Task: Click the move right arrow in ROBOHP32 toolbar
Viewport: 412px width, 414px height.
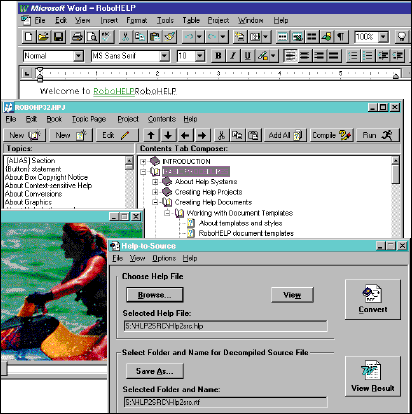Action: (x=202, y=135)
